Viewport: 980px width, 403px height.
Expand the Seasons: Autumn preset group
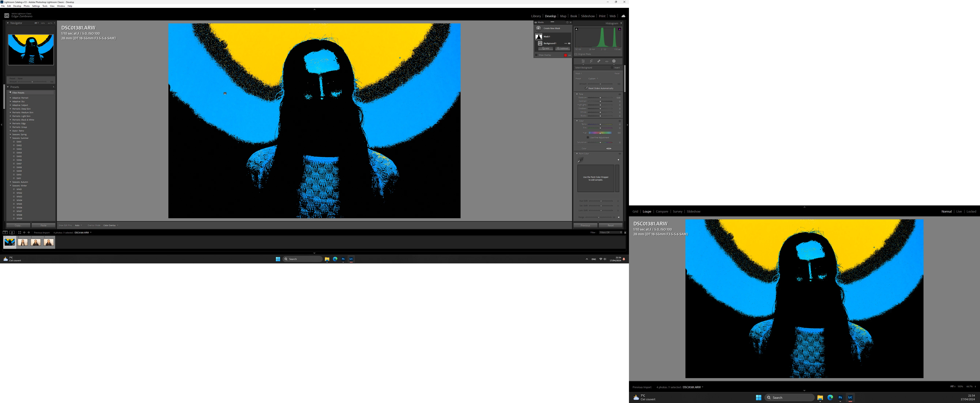[x=11, y=182]
